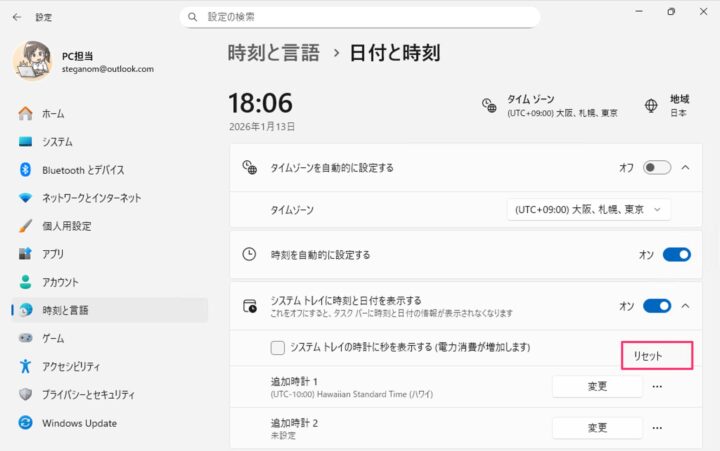Screen dimensions: 720x451
Task: Open 個人用設定 from the sidebar
Action: click(66, 226)
